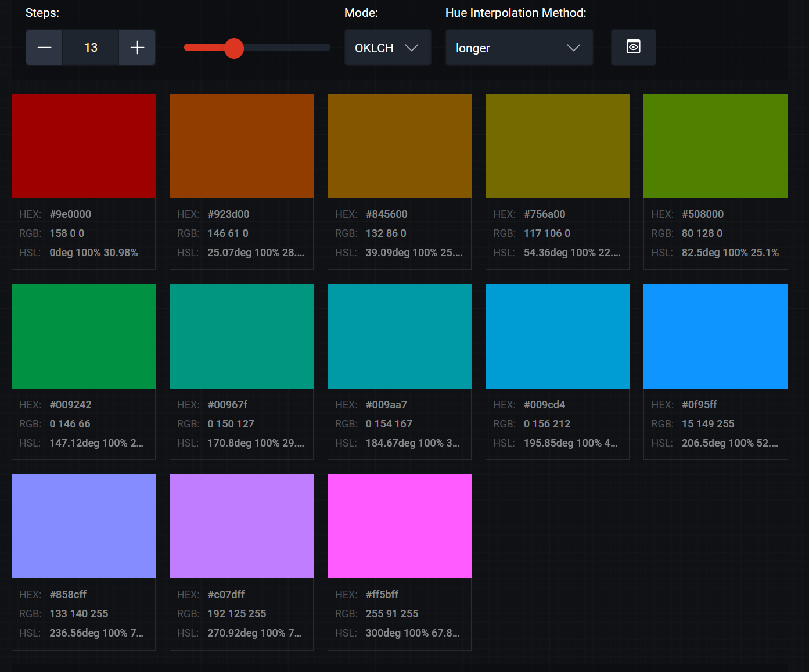Click the HSL value starting 195.85deg

coord(570,443)
